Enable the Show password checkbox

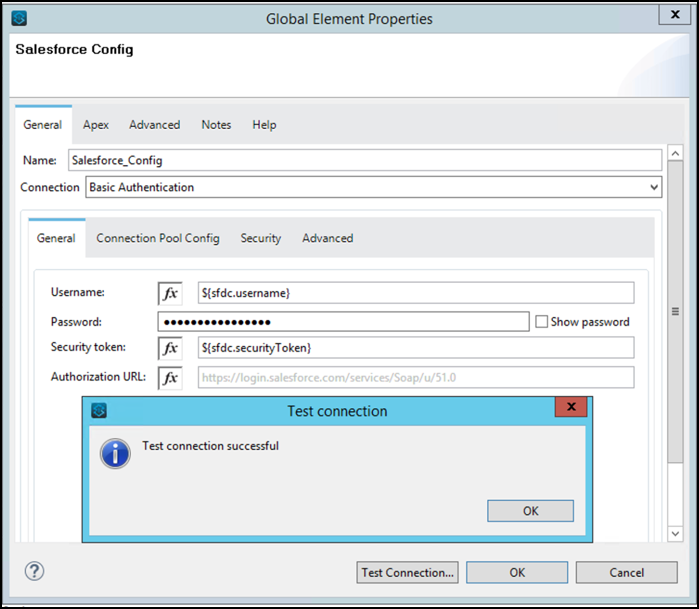(541, 321)
